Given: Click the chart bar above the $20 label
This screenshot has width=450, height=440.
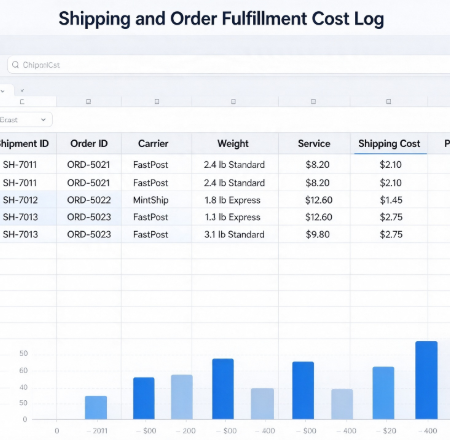Looking at the screenshot, I should [383, 393].
